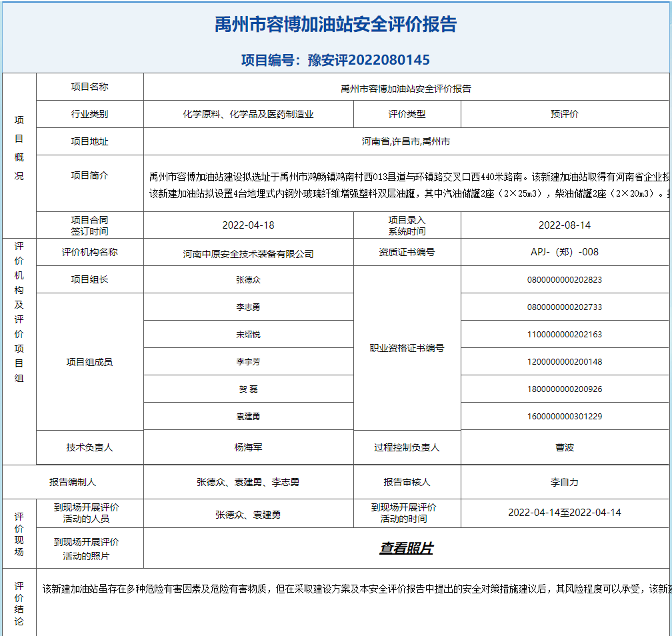The height and width of the screenshot is (636, 672).
Task: Select 化学原料、化学品及医药制造业 cell
Action: pyautogui.click(x=248, y=114)
